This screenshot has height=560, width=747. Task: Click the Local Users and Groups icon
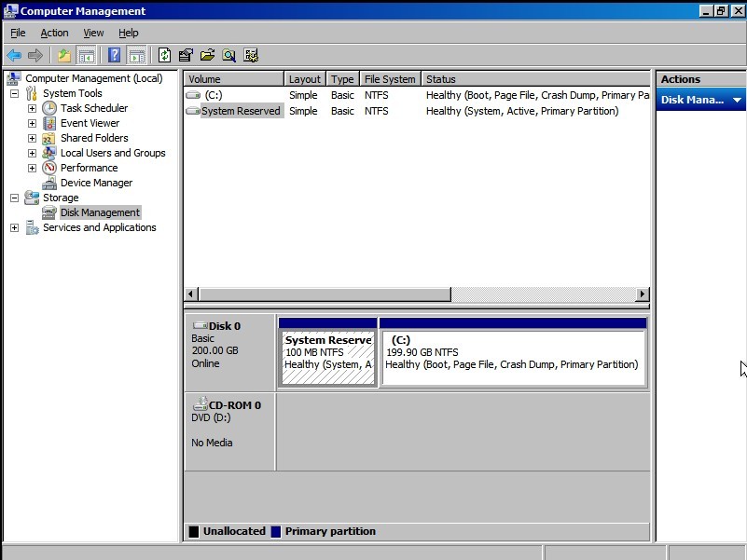click(49, 153)
